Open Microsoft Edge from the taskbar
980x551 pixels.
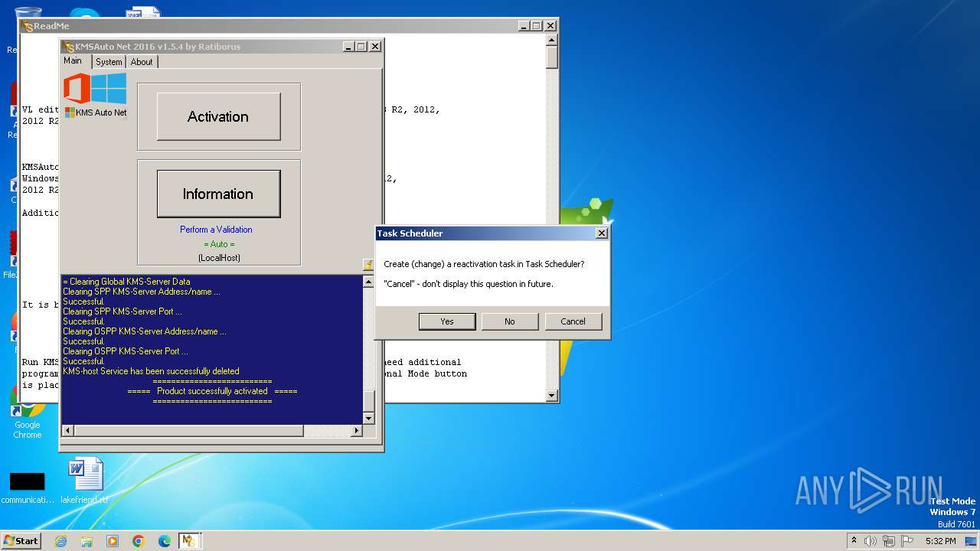click(x=165, y=541)
